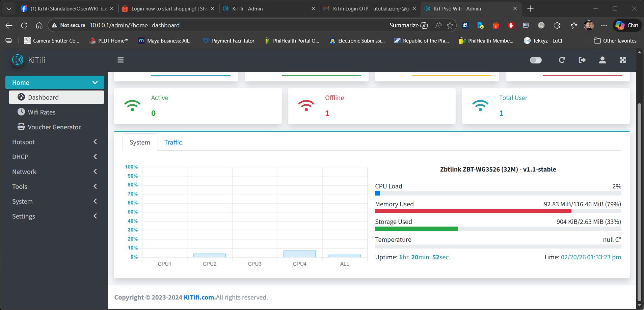Open the Maya Business bookmark
Viewport: 644px width, 310px height.
pyautogui.click(x=165, y=41)
